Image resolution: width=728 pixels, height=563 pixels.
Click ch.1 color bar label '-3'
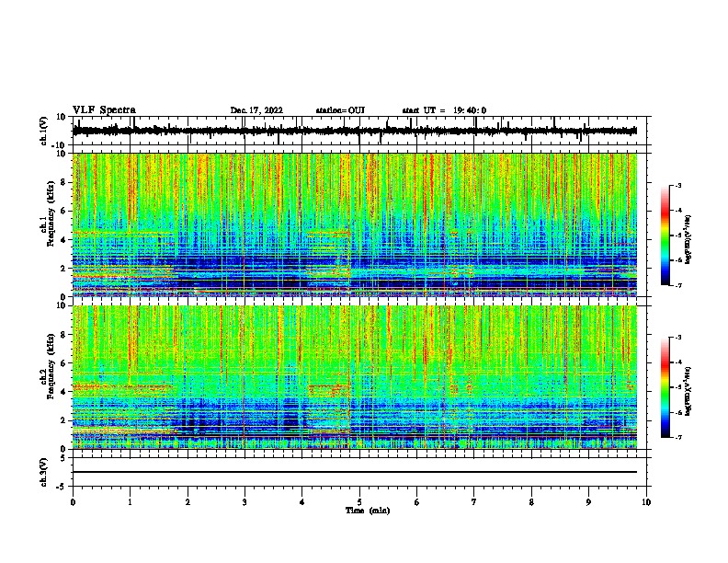tap(677, 185)
